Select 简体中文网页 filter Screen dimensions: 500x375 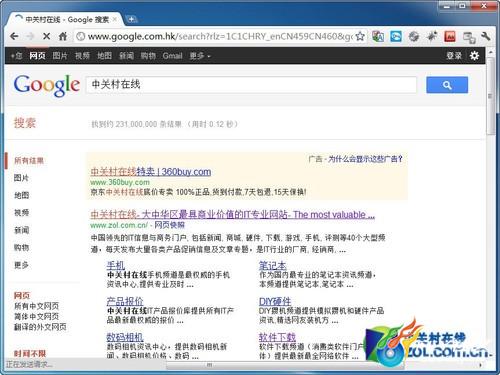click(x=36, y=316)
